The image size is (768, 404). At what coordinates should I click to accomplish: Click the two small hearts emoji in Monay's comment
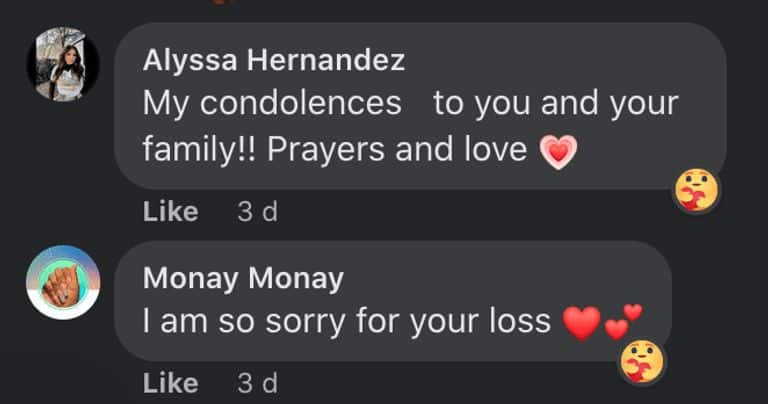[624, 322]
